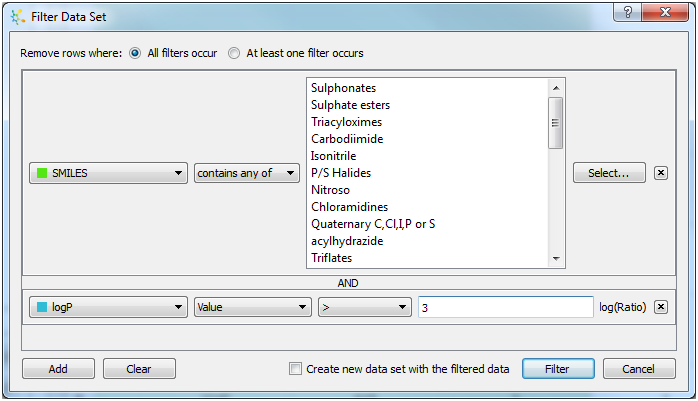Image resolution: width=698 pixels, height=401 pixels.
Task: Open the SMILES column dropdown
Action: click(108, 173)
